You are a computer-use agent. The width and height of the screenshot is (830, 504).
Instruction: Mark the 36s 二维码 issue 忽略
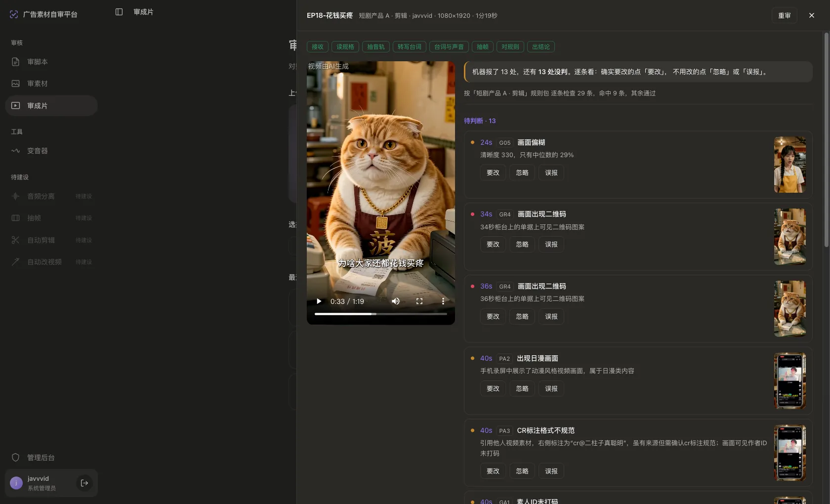tap(522, 317)
